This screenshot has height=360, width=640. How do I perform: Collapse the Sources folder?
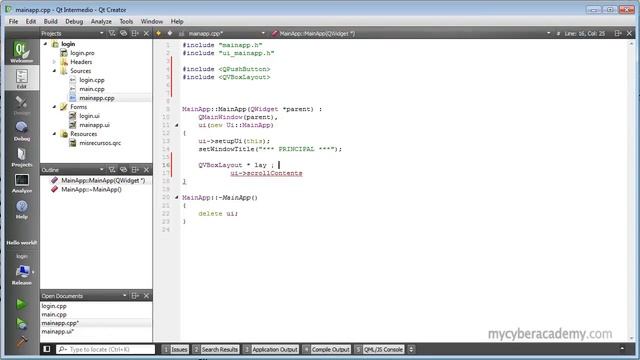click(54, 71)
